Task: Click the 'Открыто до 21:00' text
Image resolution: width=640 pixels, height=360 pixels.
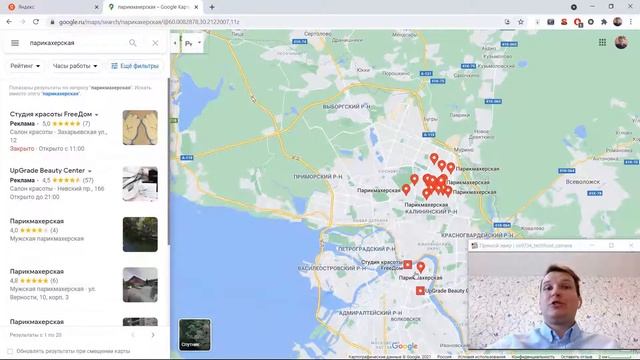Action: [x=35, y=197]
